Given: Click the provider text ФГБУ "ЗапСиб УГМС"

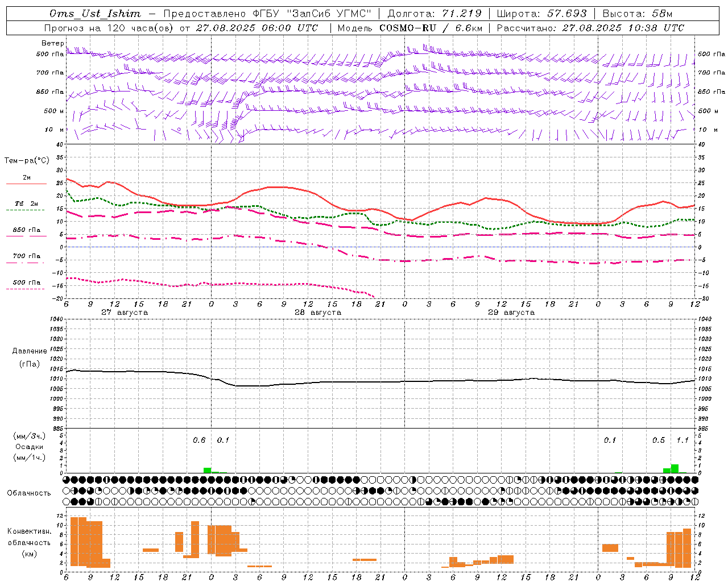Looking at the screenshot, I should pos(311,14).
